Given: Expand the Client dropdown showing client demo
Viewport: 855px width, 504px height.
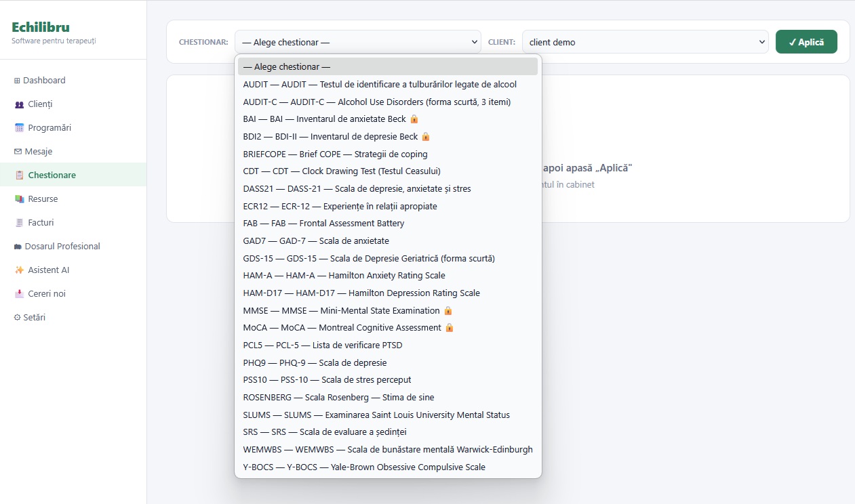Looking at the screenshot, I should click(x=644, y=42).
